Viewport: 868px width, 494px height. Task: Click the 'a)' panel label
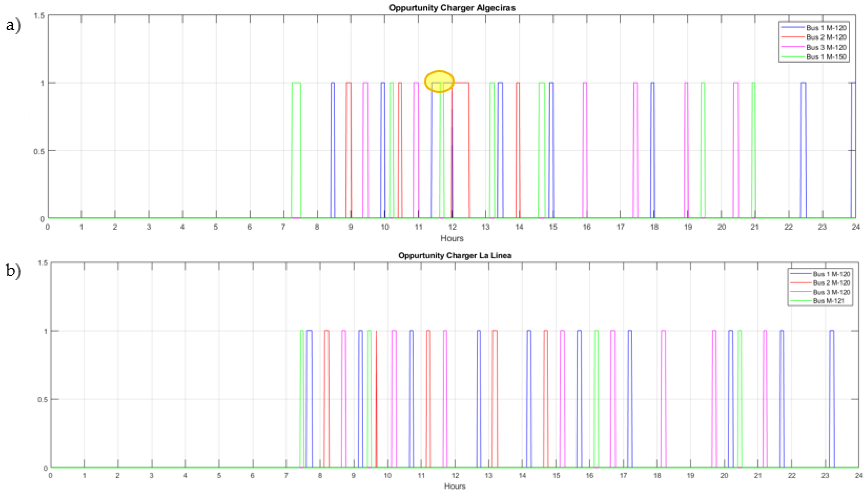tap(14, 25)
